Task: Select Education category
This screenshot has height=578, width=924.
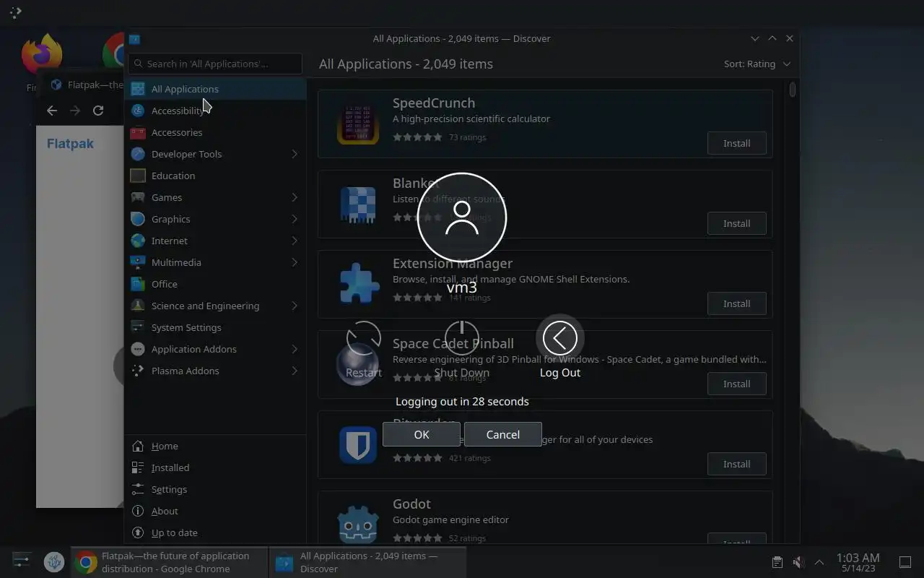Action: tap(215, 176)
